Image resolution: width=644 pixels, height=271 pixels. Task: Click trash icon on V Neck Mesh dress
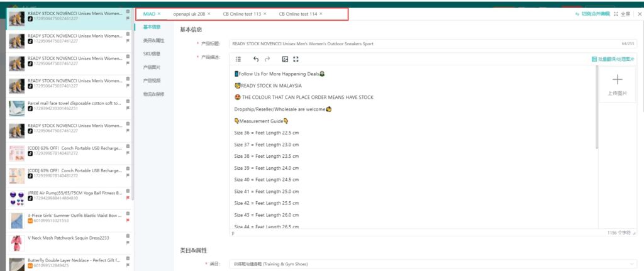pos(128,236)
